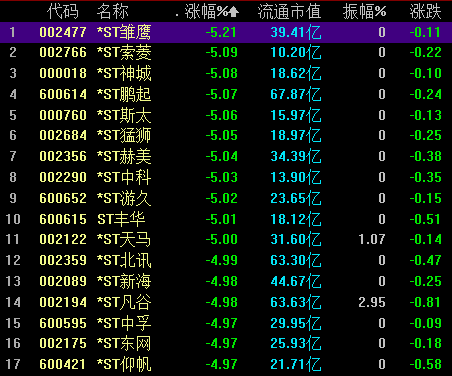452x376 pixels.
Task: Click market value 39.41亿
Action: coord(296,32)
